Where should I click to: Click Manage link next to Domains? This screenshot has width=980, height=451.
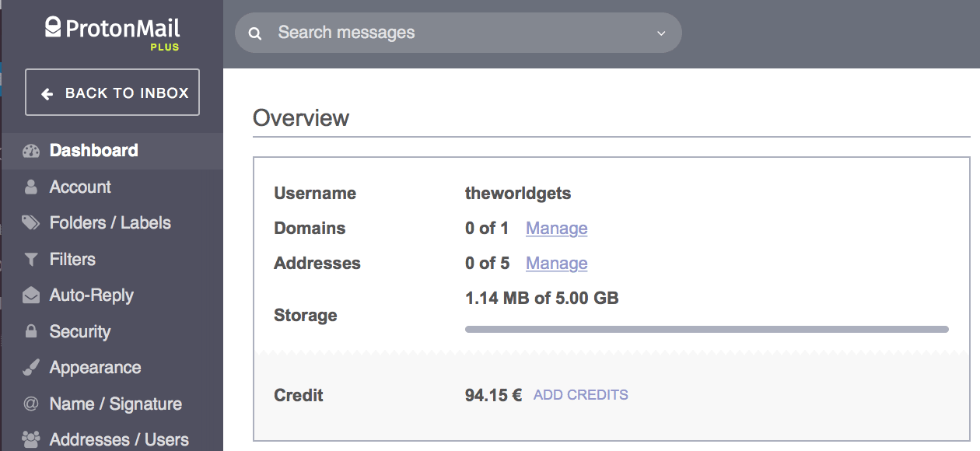(x=556, y=229)
